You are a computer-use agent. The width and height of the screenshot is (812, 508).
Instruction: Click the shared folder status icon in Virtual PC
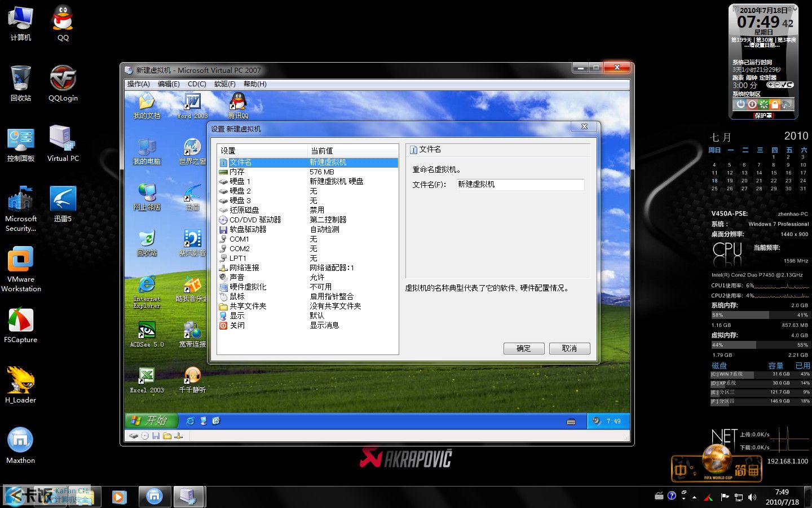coord(167,436)
